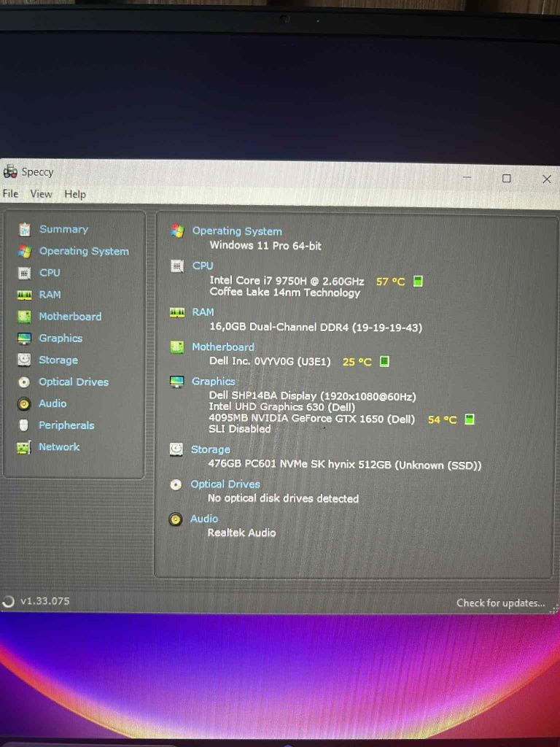Click the refresh spinner beside version number

tap(9, 602)
